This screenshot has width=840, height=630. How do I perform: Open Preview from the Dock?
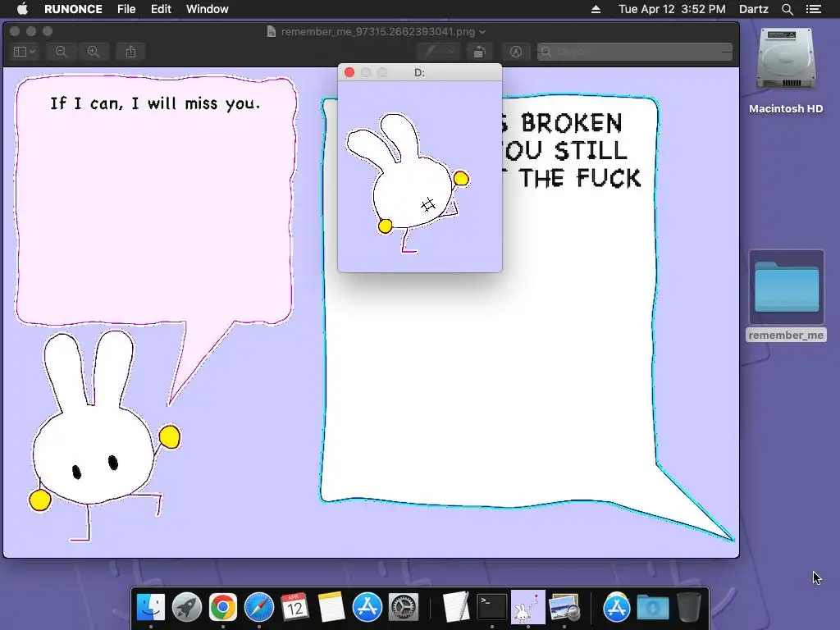pos(564,608)
